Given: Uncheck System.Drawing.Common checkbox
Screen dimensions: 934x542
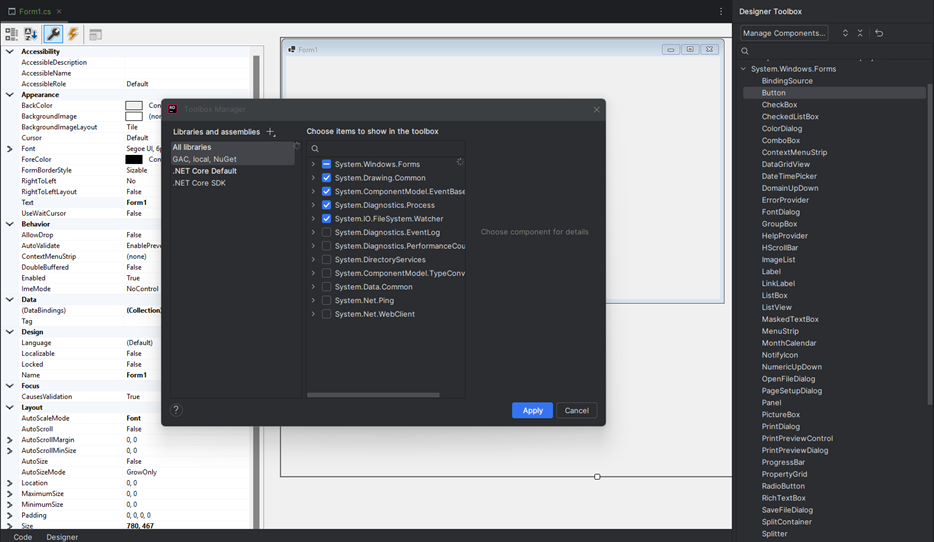Looking at the screenshot, I should click(326, 178).
